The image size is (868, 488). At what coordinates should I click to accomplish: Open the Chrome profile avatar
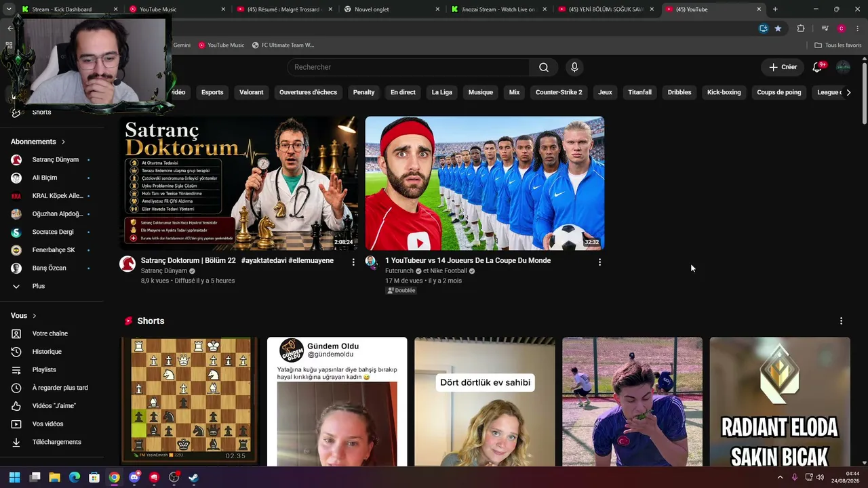pyautogui.click(x=841, y=28)
